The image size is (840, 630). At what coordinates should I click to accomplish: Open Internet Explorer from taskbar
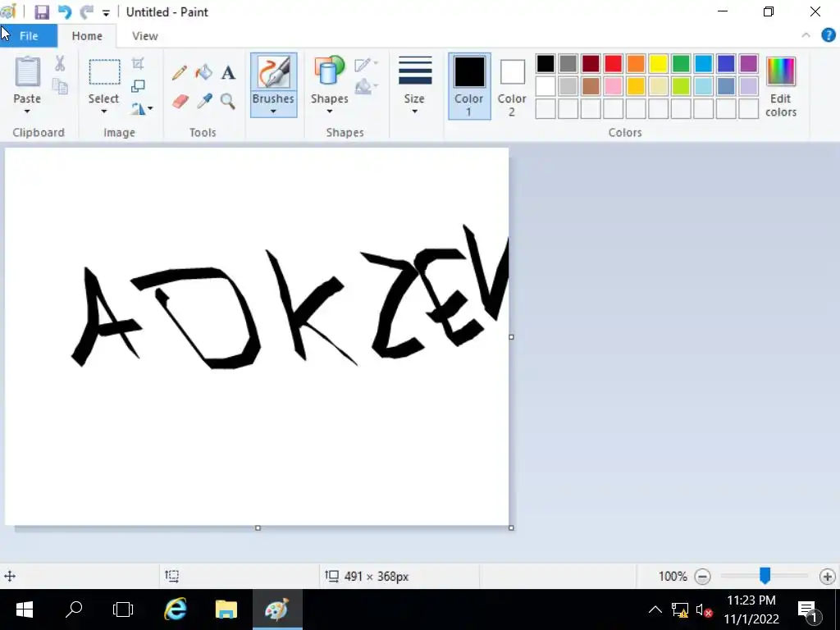click(176, 609)
